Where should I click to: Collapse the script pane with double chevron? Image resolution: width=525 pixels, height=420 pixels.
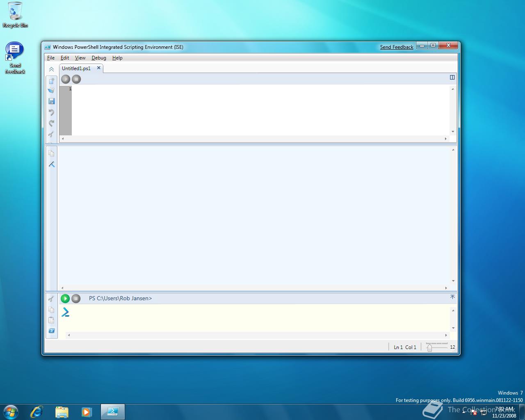[x=51, y=69]
